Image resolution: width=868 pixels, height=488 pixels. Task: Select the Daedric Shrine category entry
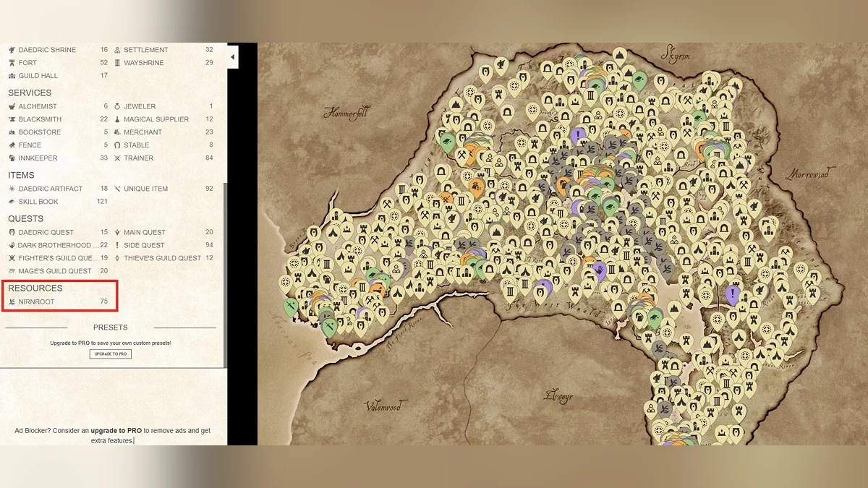pyautogui.click(x=46, y=50)
